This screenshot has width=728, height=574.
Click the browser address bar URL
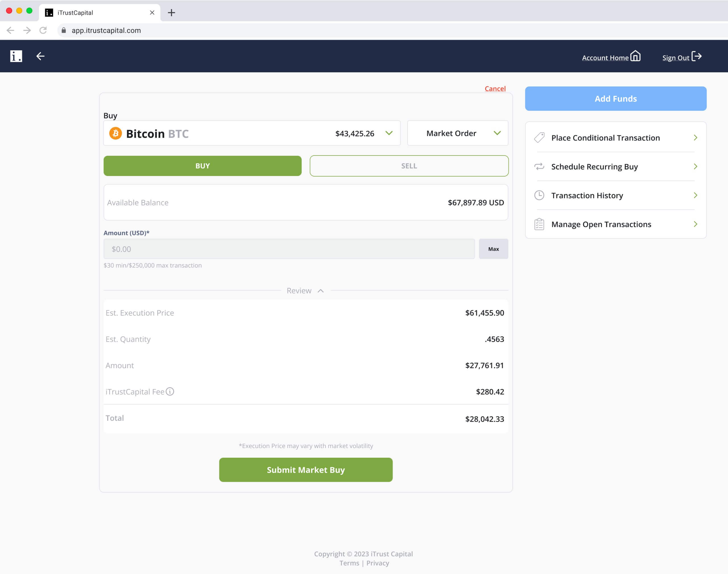pyautogui.click(x=106, y=30)
